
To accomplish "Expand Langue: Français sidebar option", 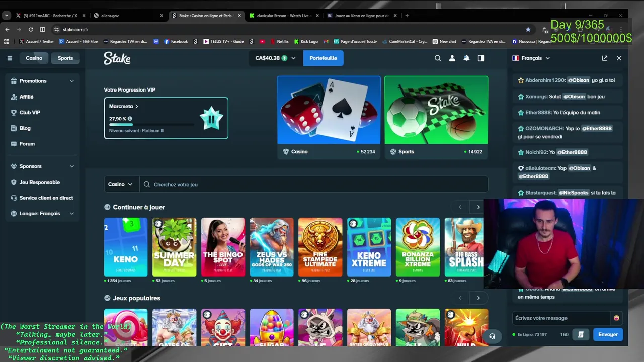I will [x=42, y=214].
